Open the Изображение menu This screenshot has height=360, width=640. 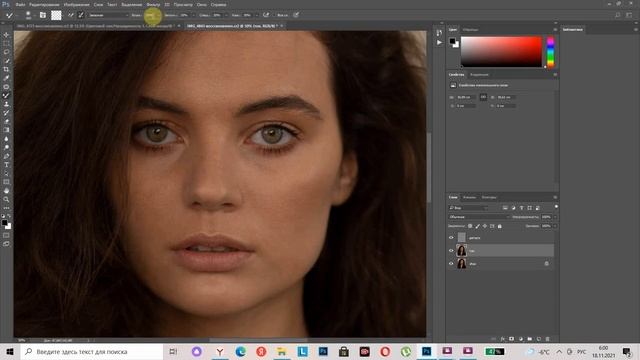coord(76,4)
